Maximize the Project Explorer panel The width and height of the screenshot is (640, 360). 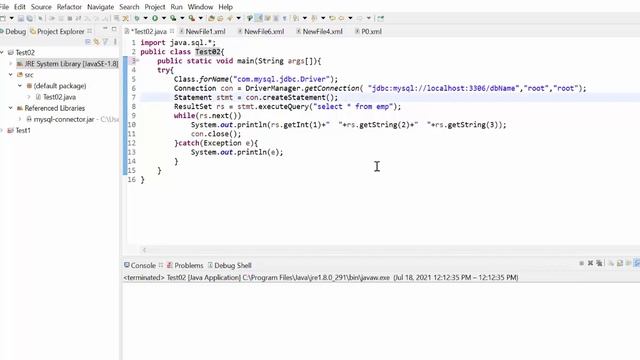click(114, 29)
